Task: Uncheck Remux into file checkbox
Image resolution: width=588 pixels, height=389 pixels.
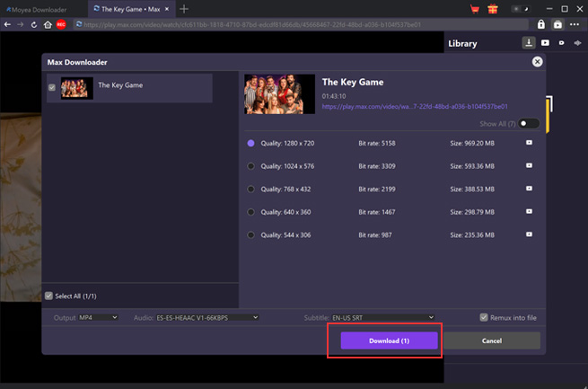Action: coord(485,317)
